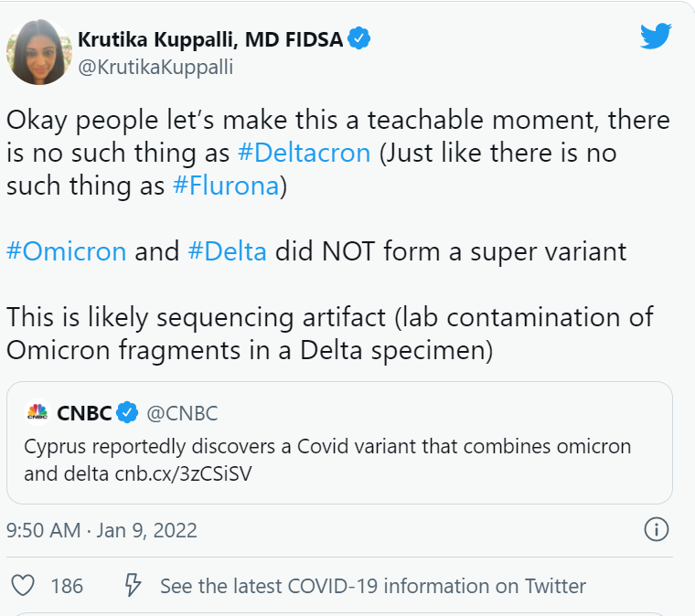Click the 186 likes count
Screen dimensions: 695x616
[67, 586]
